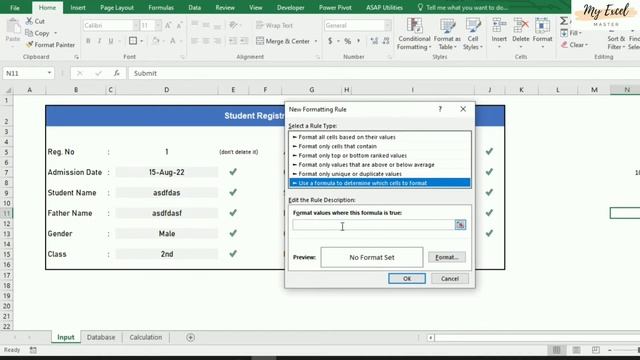Open the Developer tab
The width and height of the screenshot is (640, 360).
[290, 8]
